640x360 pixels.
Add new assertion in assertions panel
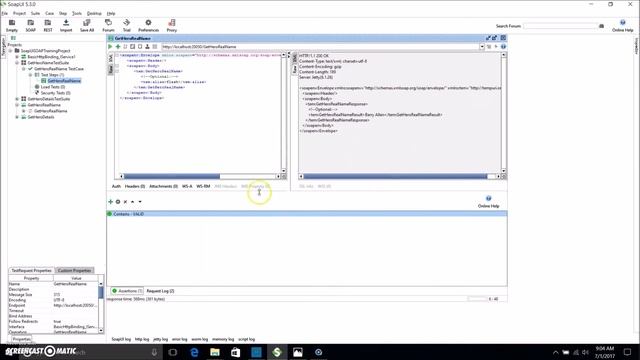110,202
